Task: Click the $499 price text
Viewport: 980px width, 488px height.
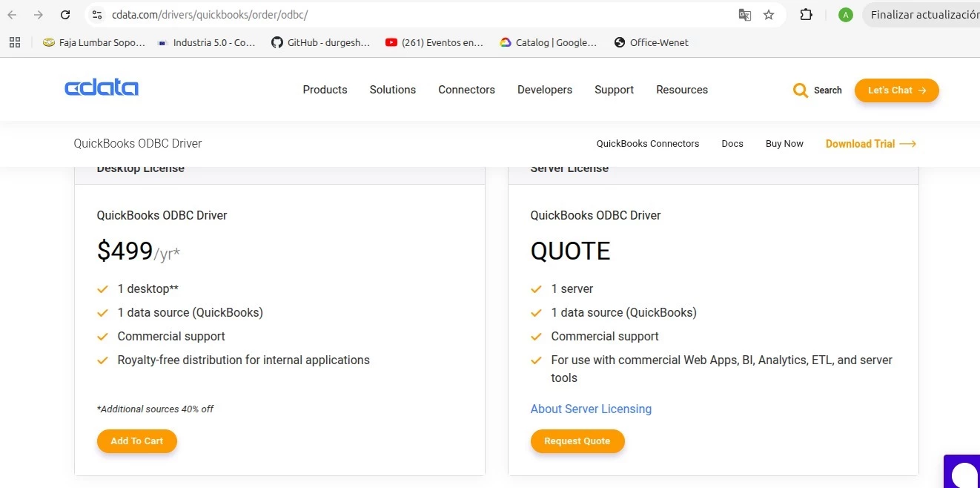Action: pos(125,251)
